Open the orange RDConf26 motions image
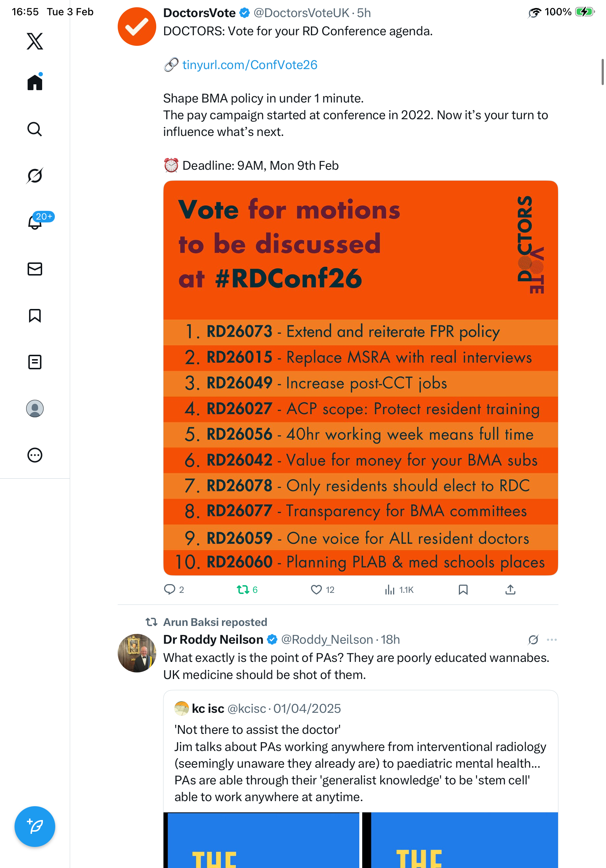 click(x=360, y=378)
